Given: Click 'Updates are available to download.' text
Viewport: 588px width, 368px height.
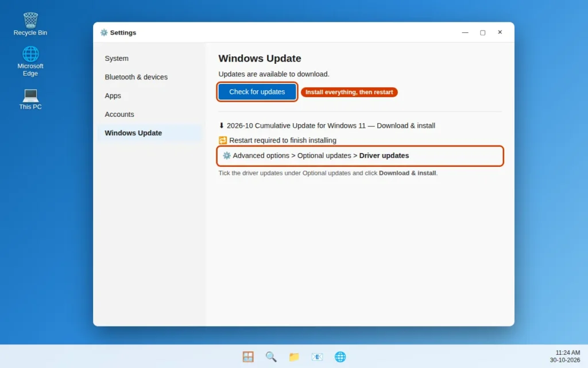Looking at the screenshot, I should (x=274, y=74).
